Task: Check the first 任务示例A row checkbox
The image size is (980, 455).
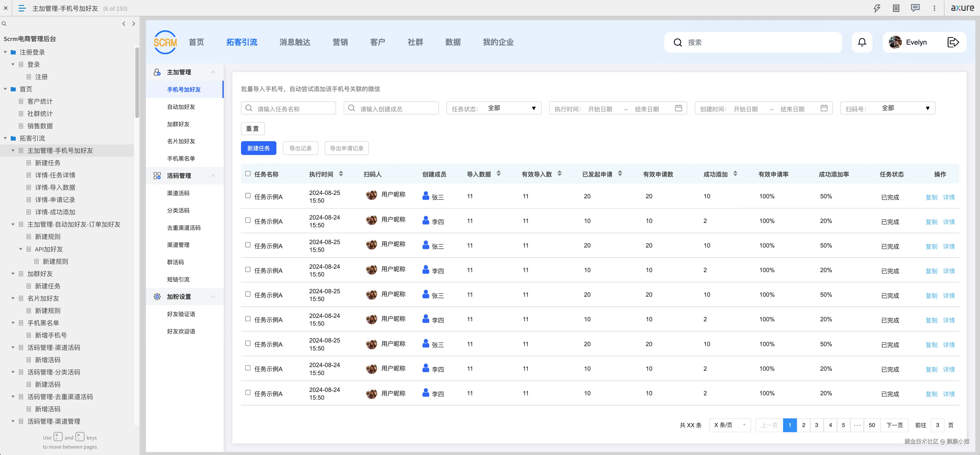Action: [247, 196]
